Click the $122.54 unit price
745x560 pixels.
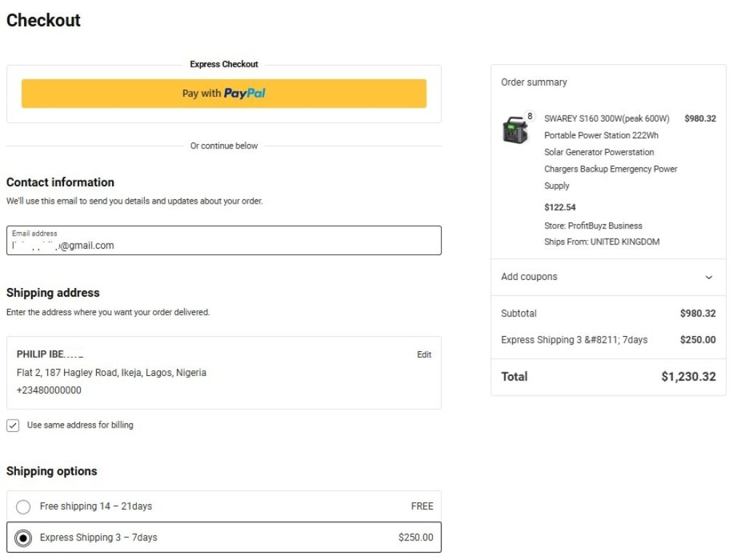(559, 207)
